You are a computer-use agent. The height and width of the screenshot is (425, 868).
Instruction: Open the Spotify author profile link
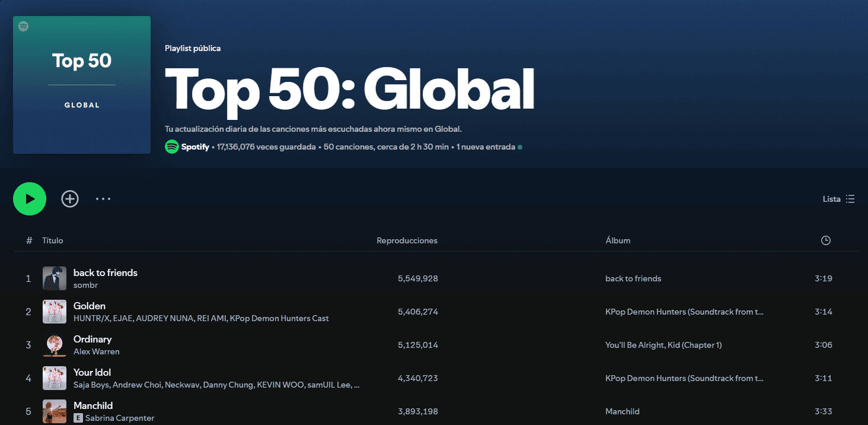click(195, 147)
